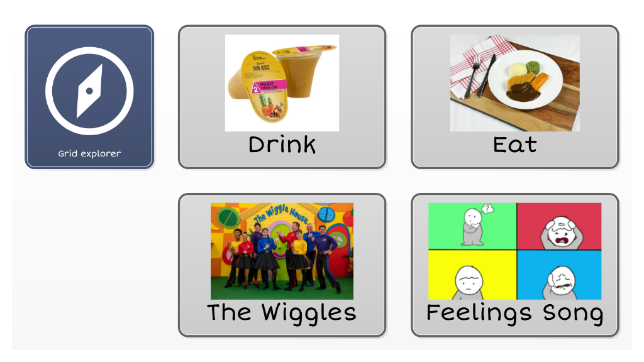Tap The Wiggle House group photo
This screenshot has width=644, height=362.
(x=282, y=251)
